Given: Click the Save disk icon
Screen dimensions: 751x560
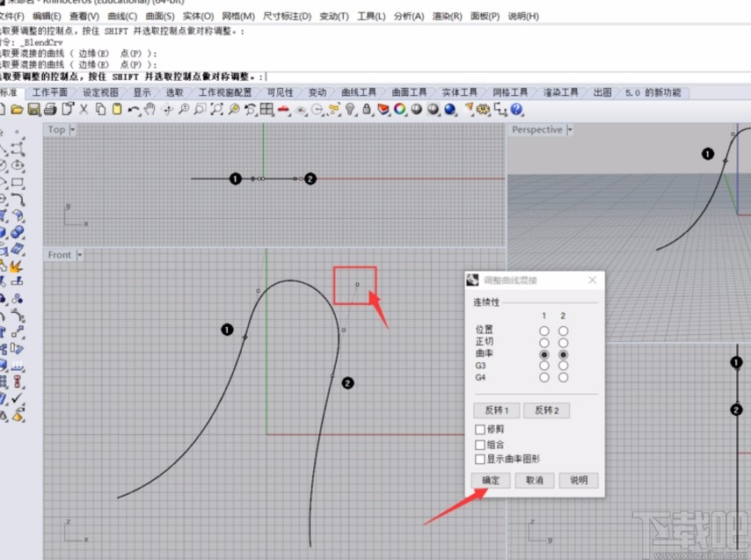Looking at the screenshot, I should (33, 109).
